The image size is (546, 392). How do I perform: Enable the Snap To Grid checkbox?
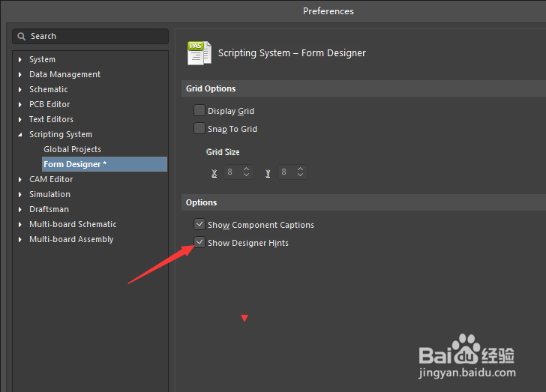(199, 128)
